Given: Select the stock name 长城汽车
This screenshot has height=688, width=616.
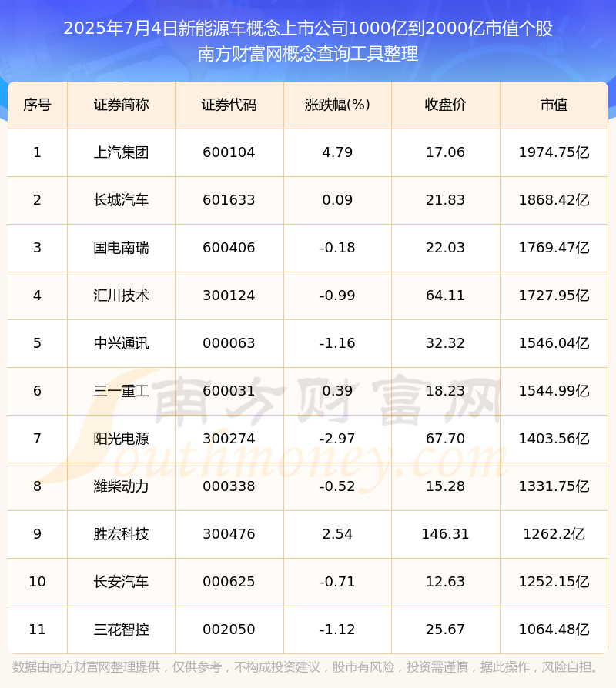Looking at the screenshot, I should click(121, 200).
